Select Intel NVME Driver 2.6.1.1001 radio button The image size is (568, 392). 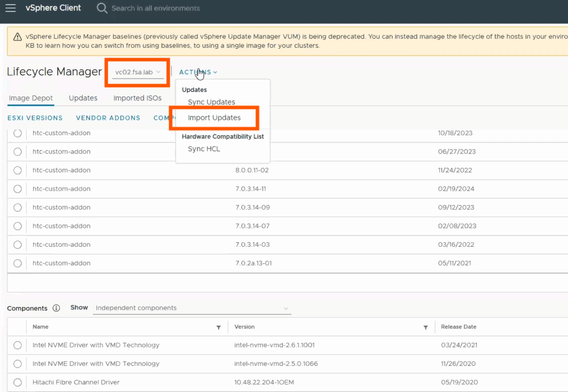[x=18, y=345]
